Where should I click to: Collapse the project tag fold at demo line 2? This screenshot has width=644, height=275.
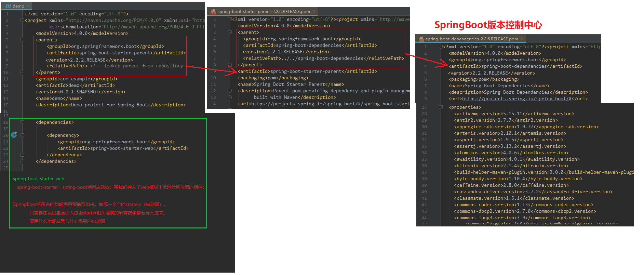tap(22, 21)
